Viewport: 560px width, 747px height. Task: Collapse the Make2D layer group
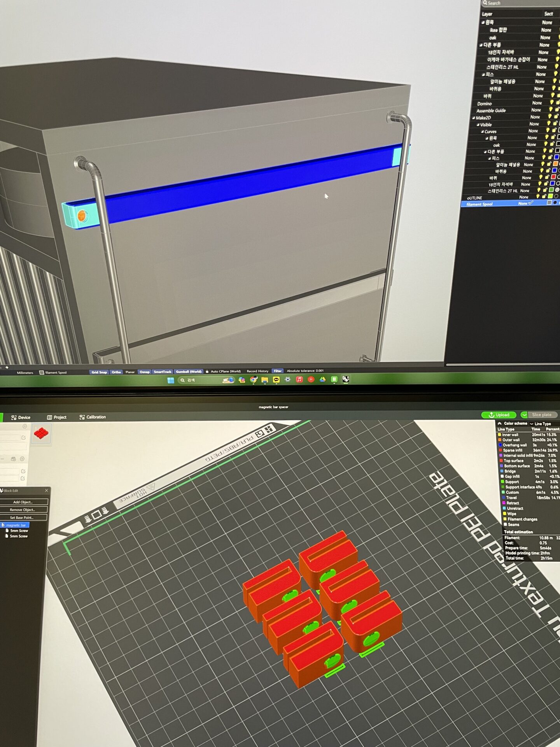pos(473,118)
